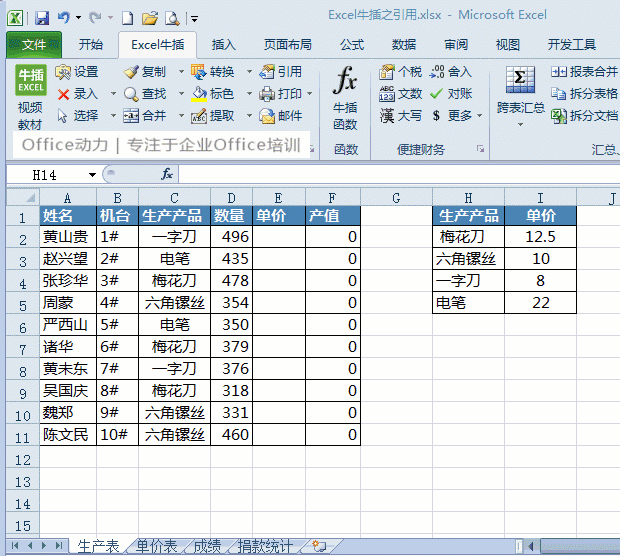Click the 引用 reference tool

pos(281,72)
